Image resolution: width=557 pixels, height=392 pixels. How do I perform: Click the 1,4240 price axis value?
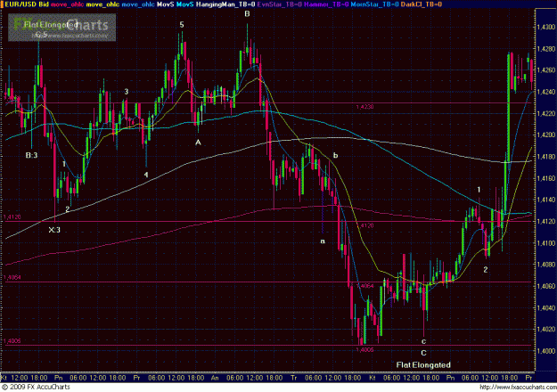(x=546, y=92)
